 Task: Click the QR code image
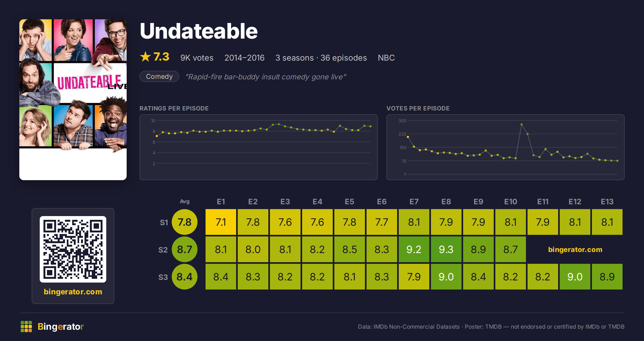[73, 249]
